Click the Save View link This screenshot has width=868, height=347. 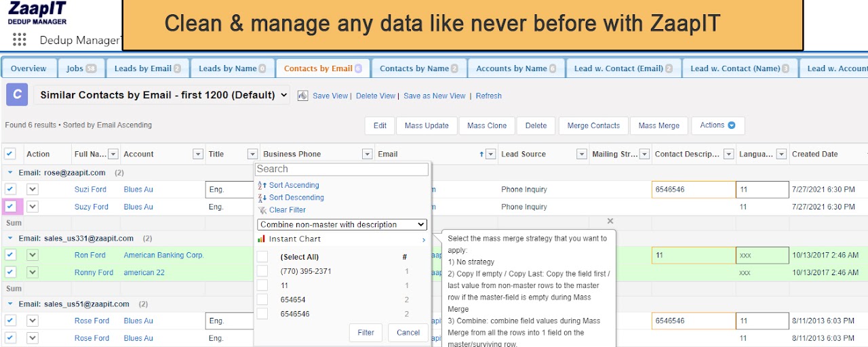coord(330,96)
